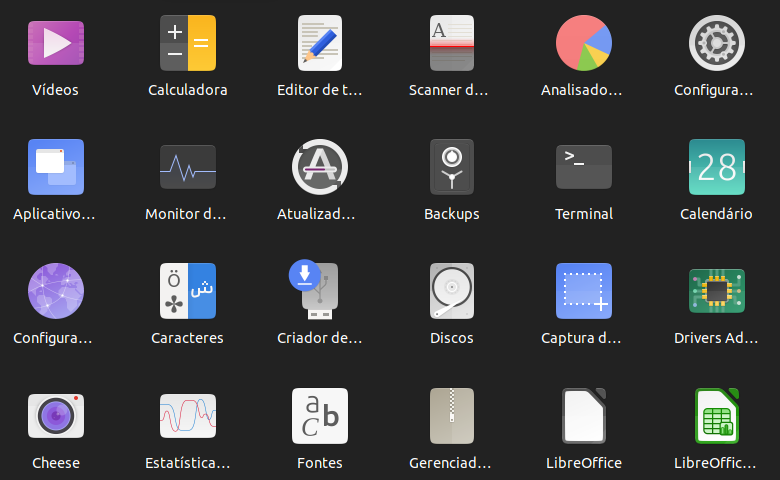
Task: Launch the Estatística... graph icon
Action: pyautogui.click(x=188, y=416)
